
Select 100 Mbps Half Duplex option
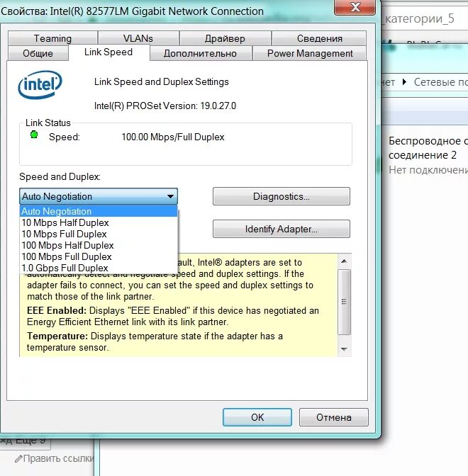[x=99, y=245]
